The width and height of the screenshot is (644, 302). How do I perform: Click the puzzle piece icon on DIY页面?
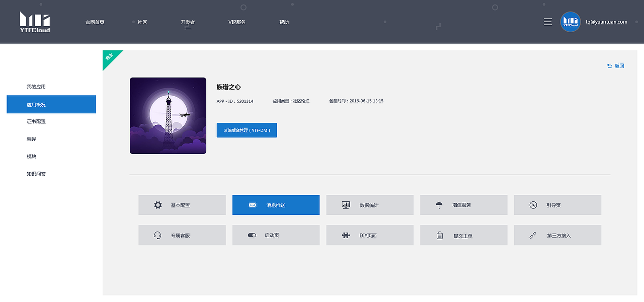pyautogui.click(x=345, y=235)
